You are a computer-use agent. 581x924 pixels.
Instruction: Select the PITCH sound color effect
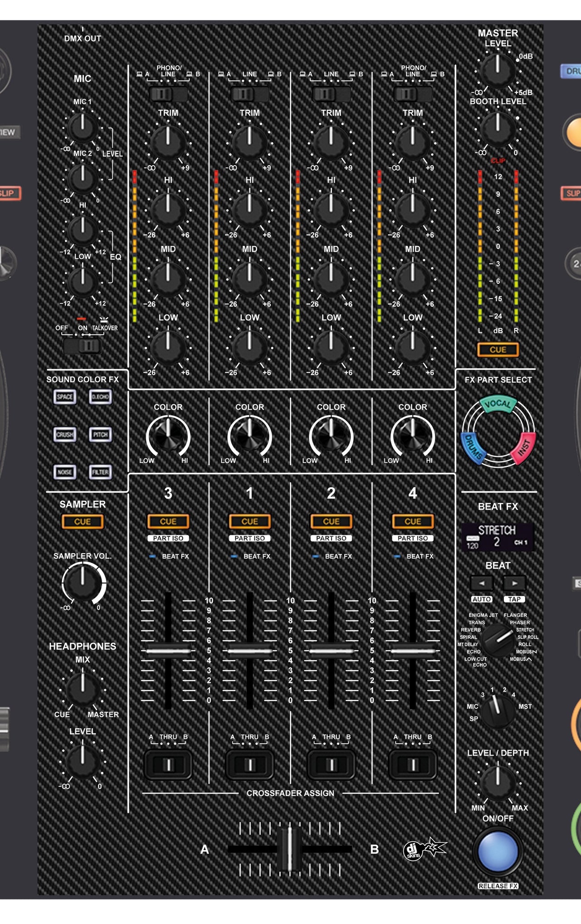click(100, 435)
